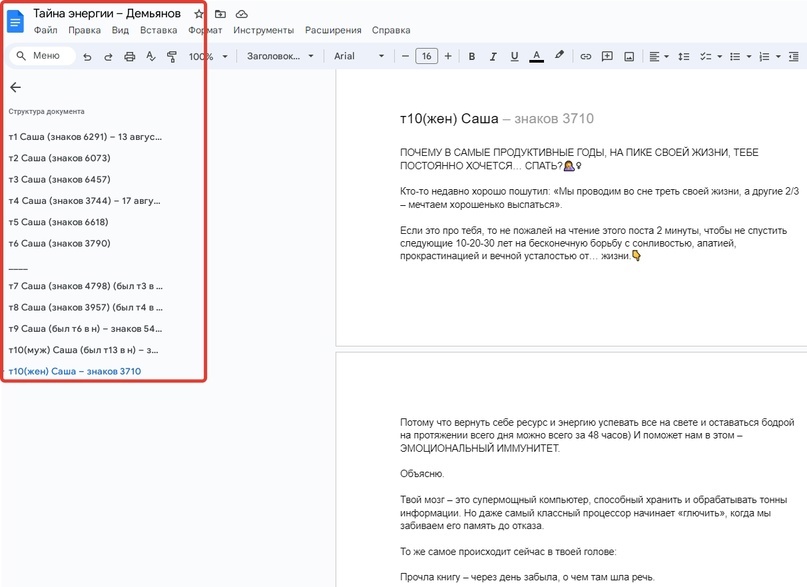Decrease indent of paragraph
The width and height of the screenshot is (807, 587).
[x=794, y=57]
